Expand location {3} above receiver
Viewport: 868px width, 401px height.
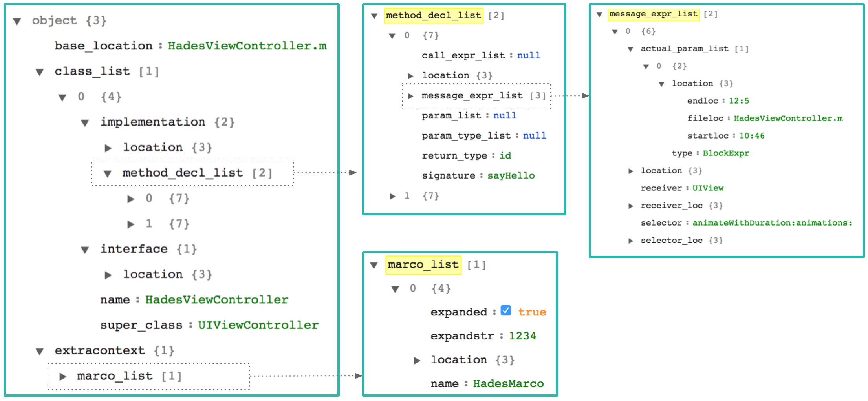(x=631, y=171)
